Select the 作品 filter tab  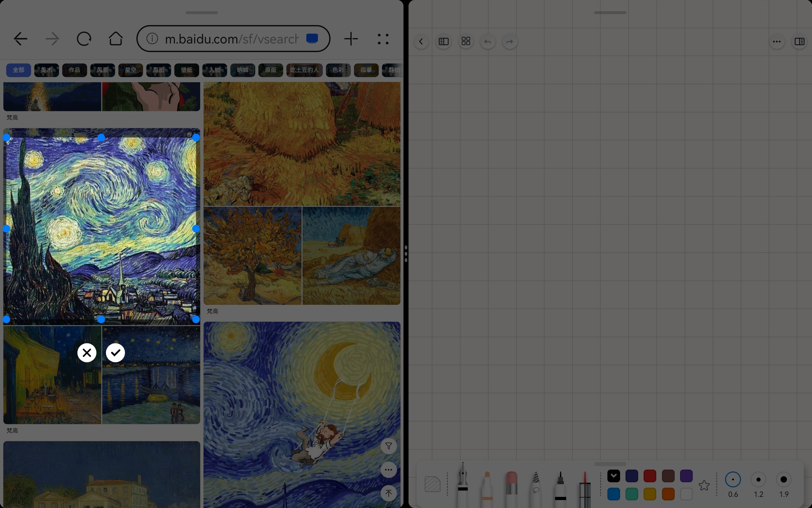coord(75,70)
